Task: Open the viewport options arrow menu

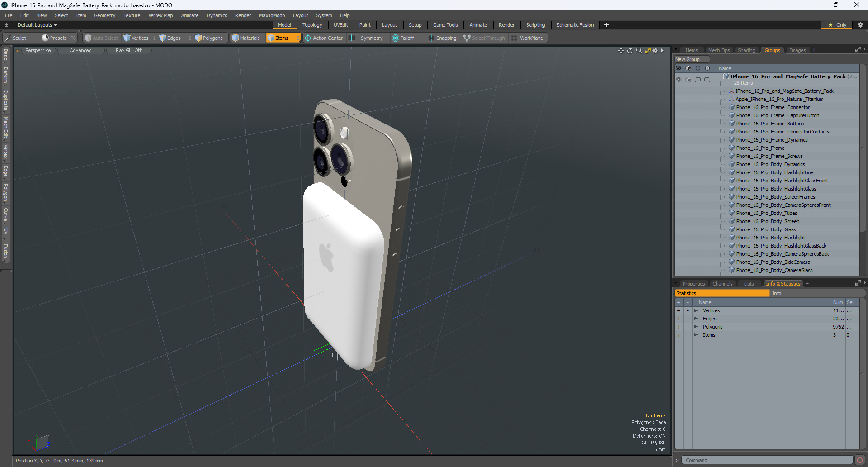Action: click(662, 51)
